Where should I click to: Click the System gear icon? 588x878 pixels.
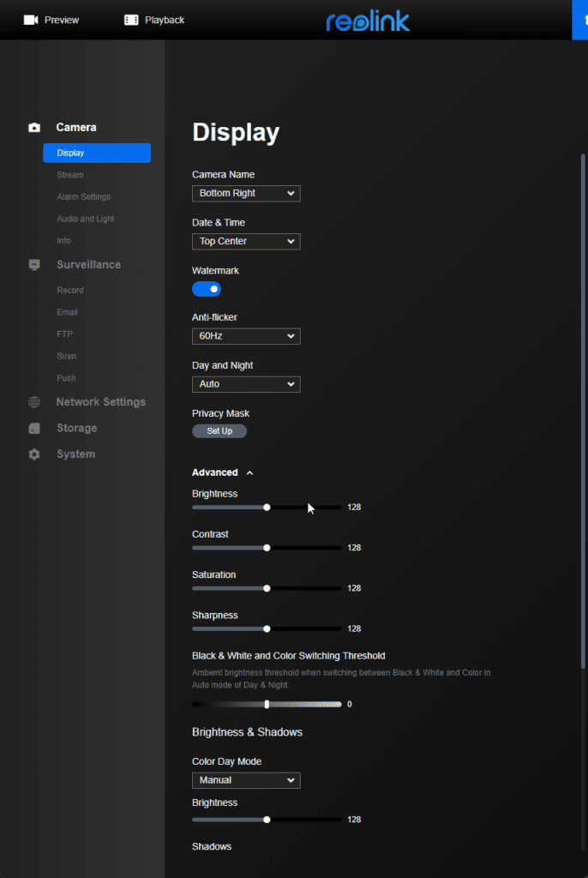34,454
